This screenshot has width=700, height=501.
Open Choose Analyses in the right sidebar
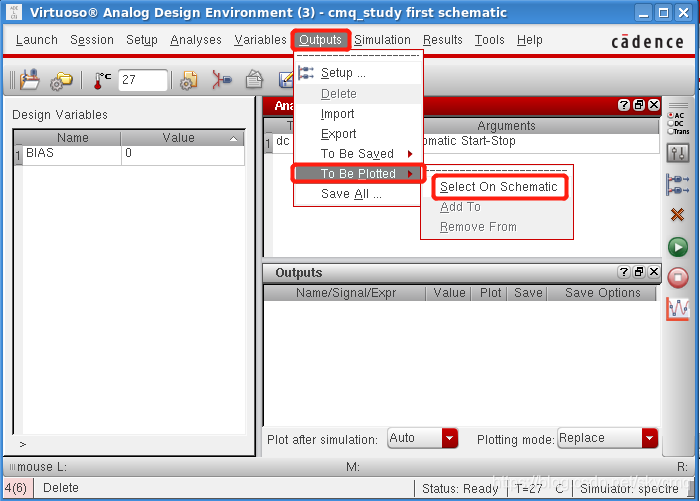[x=678, y=154]
